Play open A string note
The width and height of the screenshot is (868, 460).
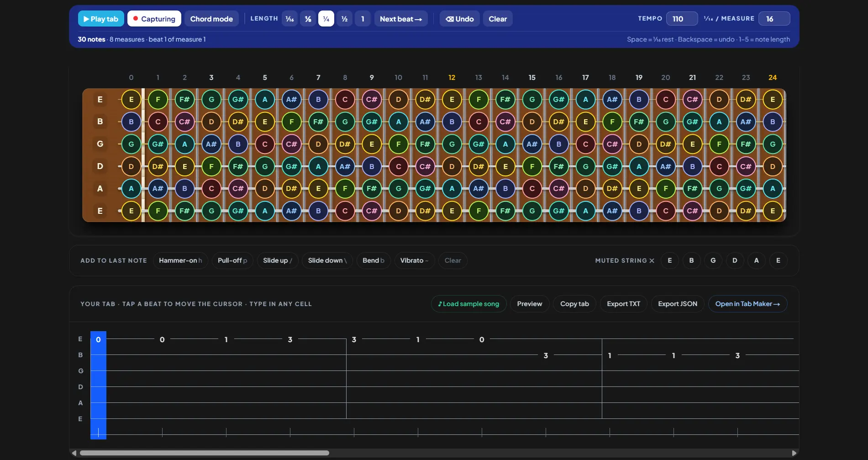click(x=131, y=188)
